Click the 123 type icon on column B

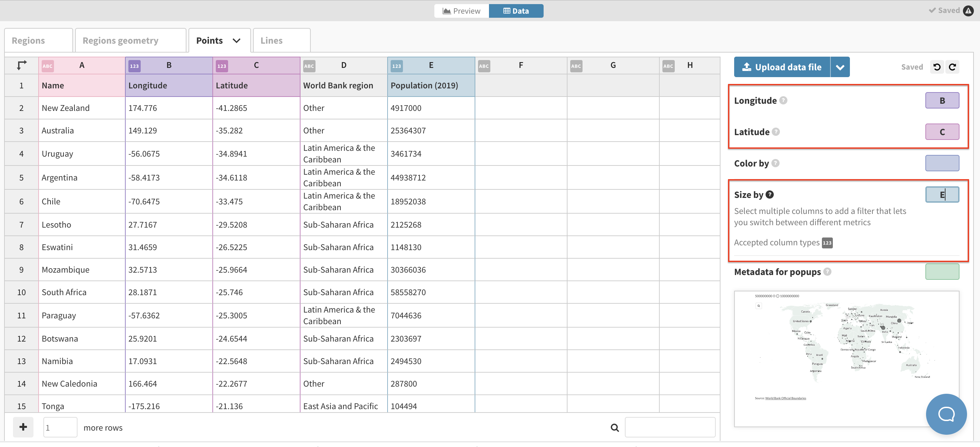(134, 66)
